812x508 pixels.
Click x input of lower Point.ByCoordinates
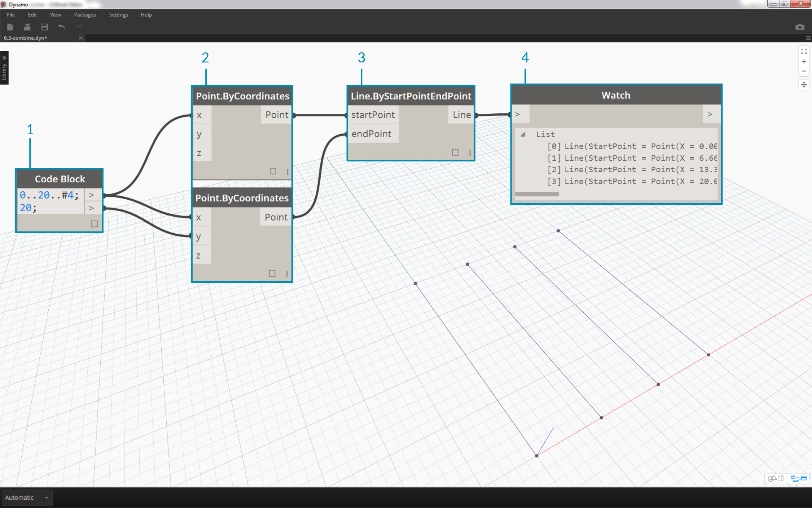[201, 217]
